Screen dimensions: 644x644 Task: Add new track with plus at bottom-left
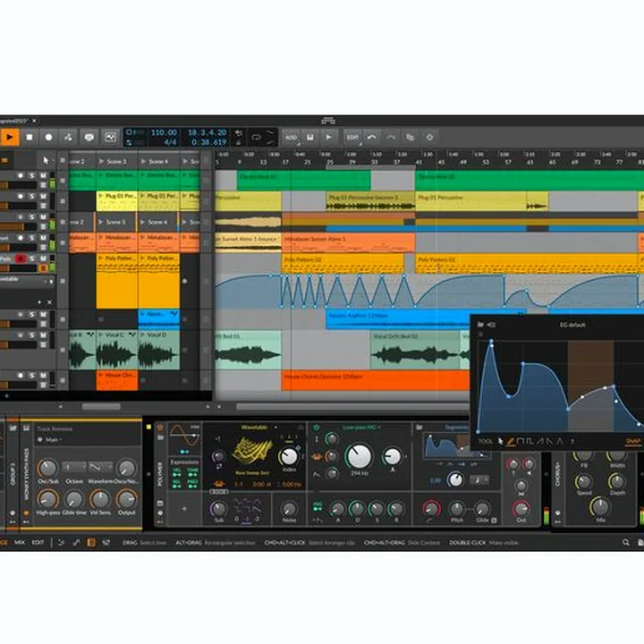tap(6, 396)
